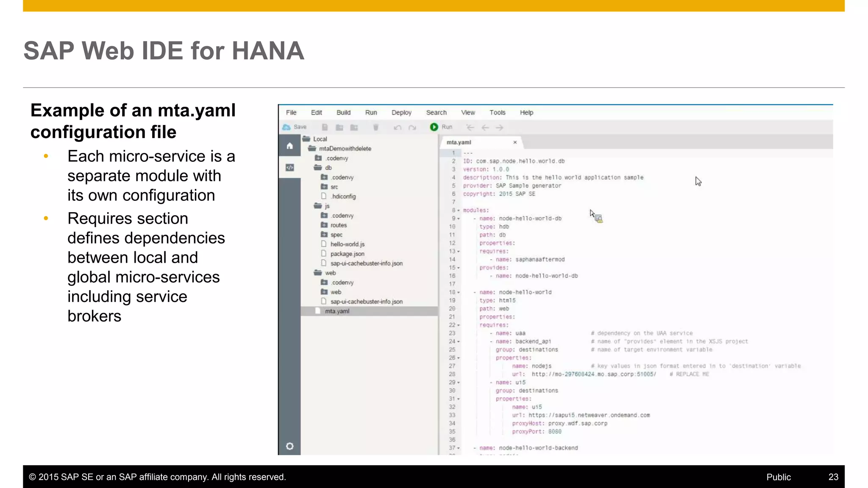Switch to the mta.yaml editor tab
Image resolution: width=868 pixels, height=488 pixels.
[459, 142]
